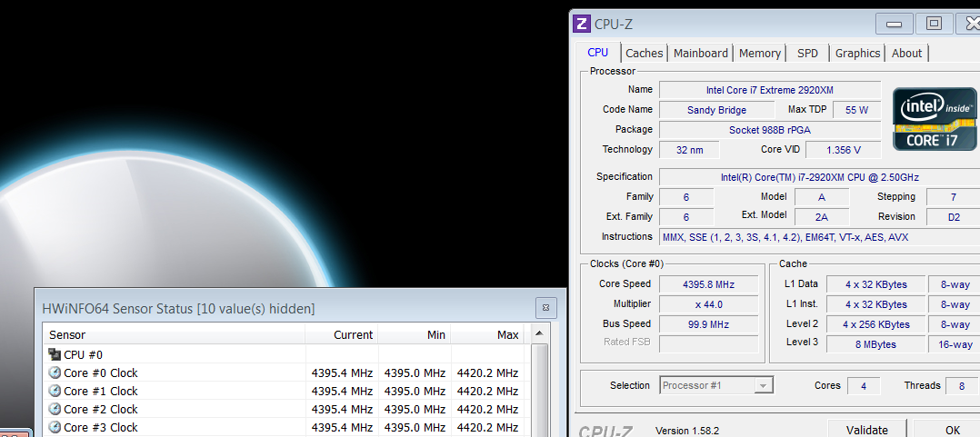The image size is (980, 437).
Task: Click the Level 3 value 8 MBytes
Action: (875, 344)
